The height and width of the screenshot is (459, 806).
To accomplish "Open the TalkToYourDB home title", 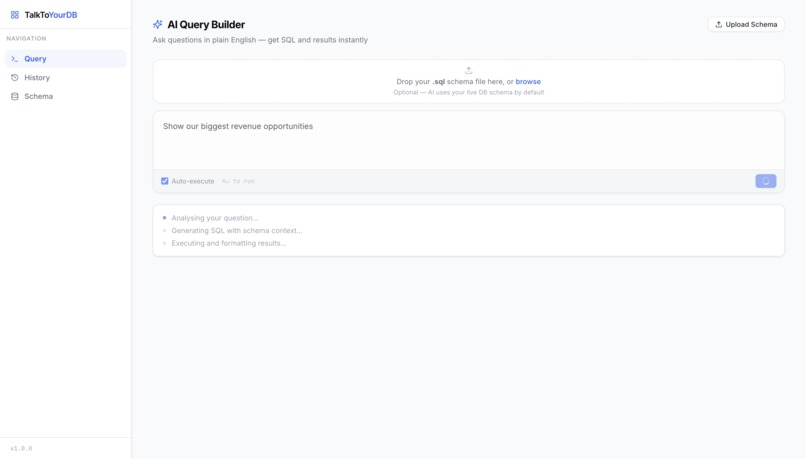I will 50,15.
